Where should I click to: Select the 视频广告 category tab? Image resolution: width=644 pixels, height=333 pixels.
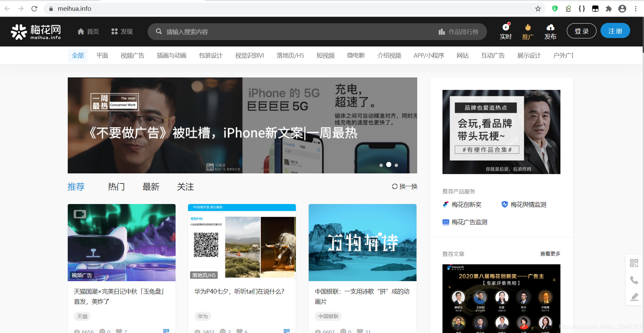[132, 56]
